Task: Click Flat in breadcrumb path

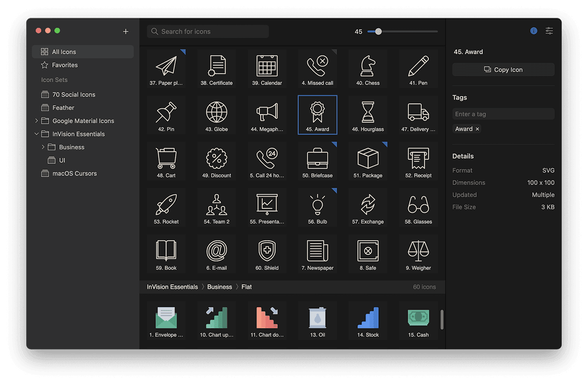Action: 246,287
